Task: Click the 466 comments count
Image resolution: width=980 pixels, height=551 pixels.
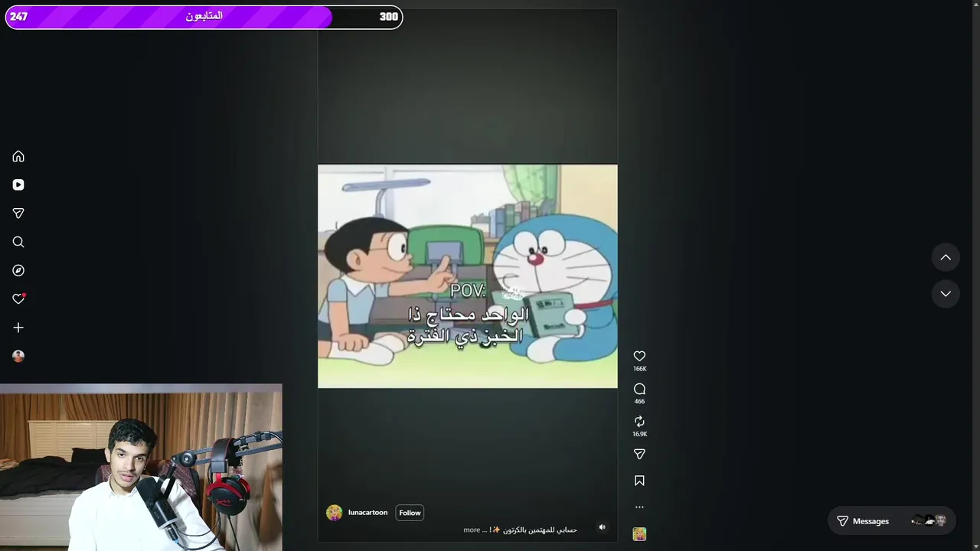Action: pyautogui.click(x=639, y=402)
